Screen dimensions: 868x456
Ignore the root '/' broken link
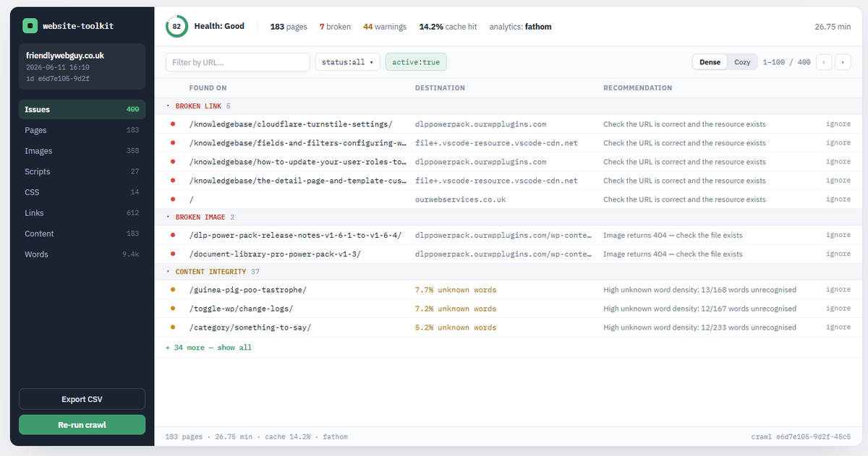[838, 199]
